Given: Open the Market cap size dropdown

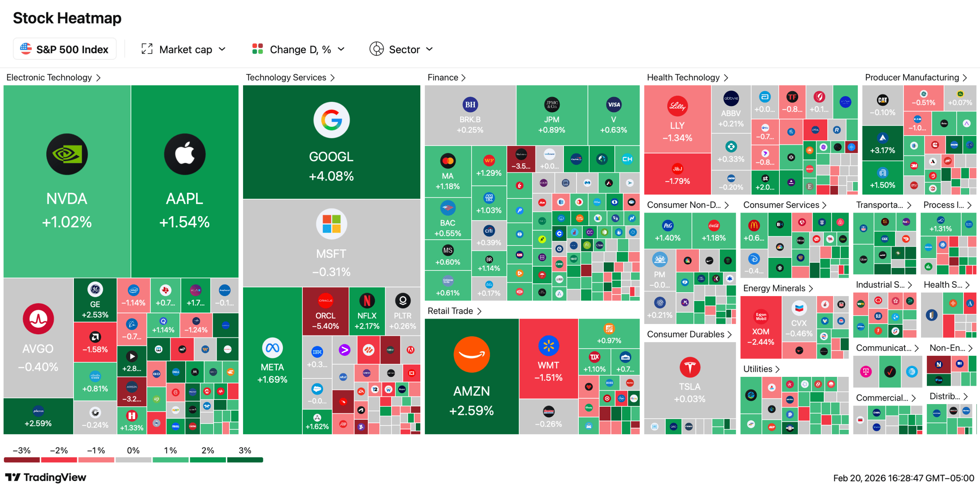Looking at the screenshot, I should pyautogui.click(x=184, y=49).
